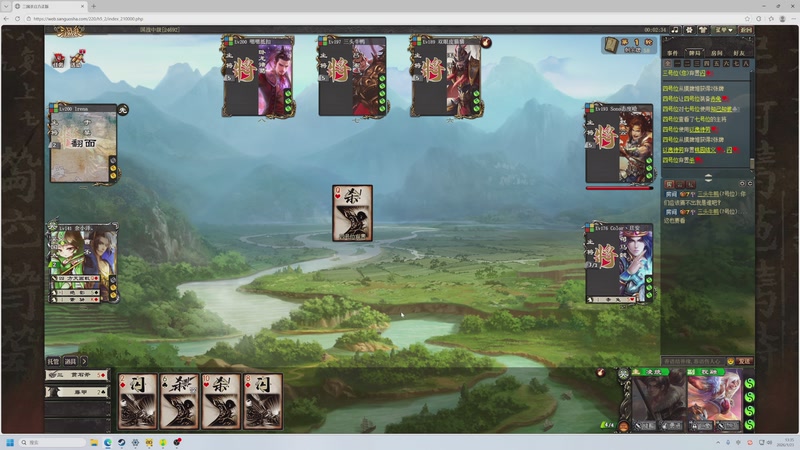Select the 二 seat filter
Image resolution: width=800 pixels, height=450 pixels.
tap(687, 63)
